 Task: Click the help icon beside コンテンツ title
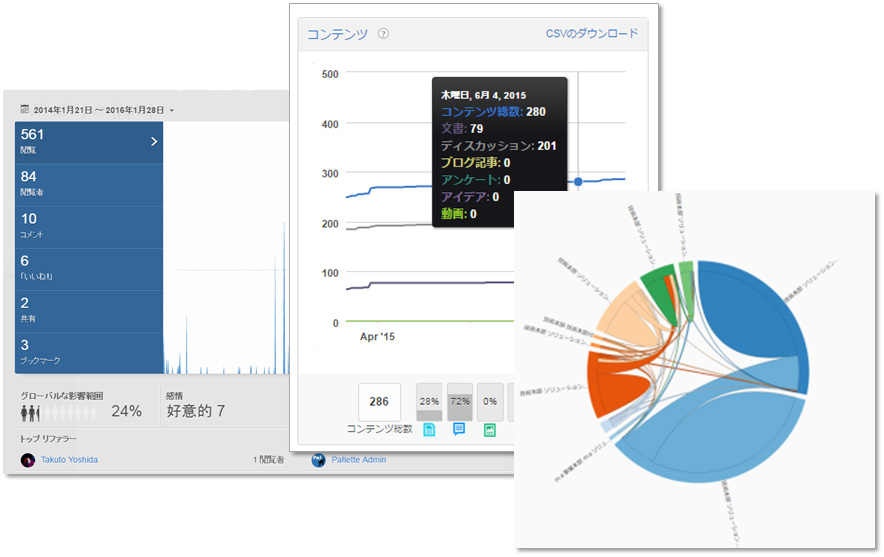click(x=384, y=34)
